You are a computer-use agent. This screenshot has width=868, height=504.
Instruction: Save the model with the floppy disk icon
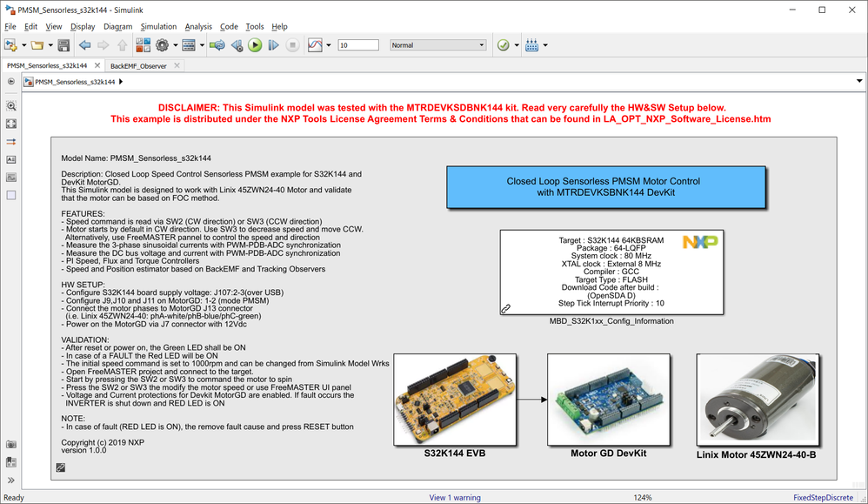pyautogui.click(x=63, y=45)
